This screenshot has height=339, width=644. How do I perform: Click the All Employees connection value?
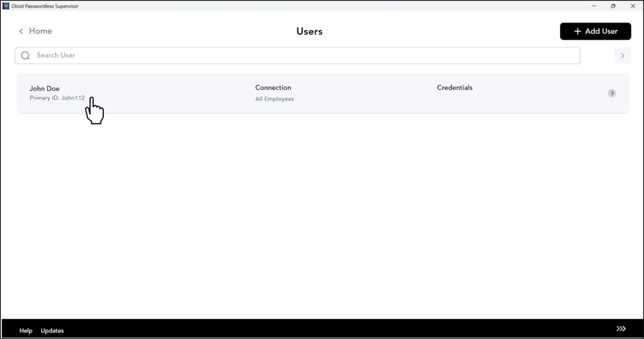point(275,99)
